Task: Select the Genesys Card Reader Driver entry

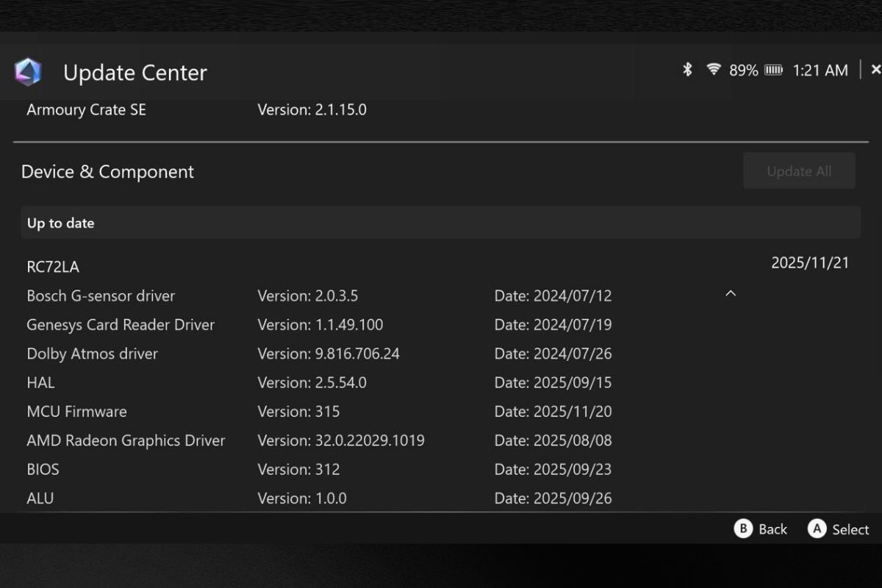Action: point(121,325)
